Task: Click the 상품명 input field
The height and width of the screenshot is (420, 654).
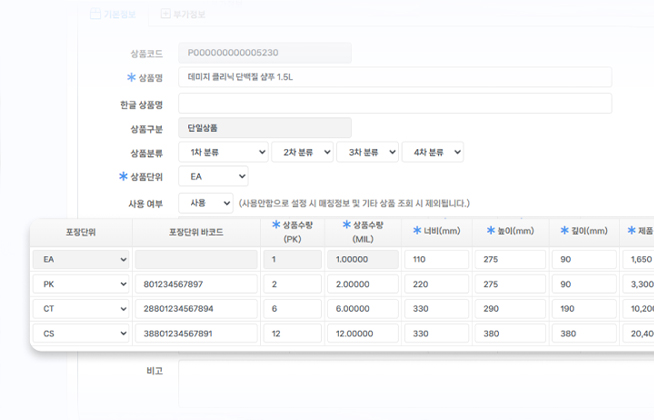Action: tap(395, 77)
